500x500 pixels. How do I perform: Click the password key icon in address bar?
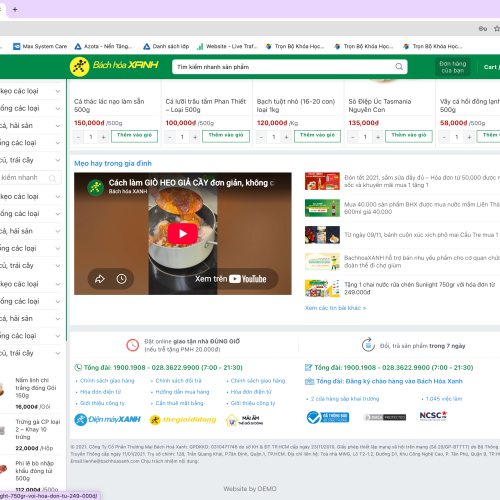(x=483, y=29)
